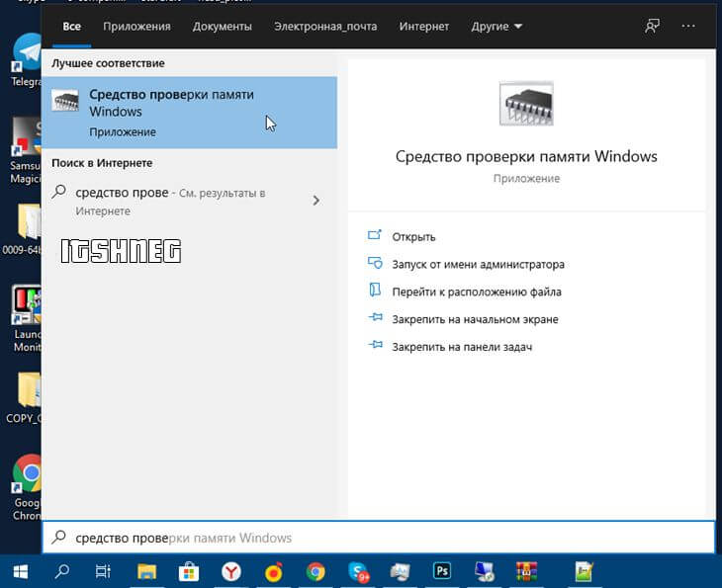Screen dimensions: 722x588
Task: Select the Samsung Magician desktop shortcut
Action: tap(26, 150)
